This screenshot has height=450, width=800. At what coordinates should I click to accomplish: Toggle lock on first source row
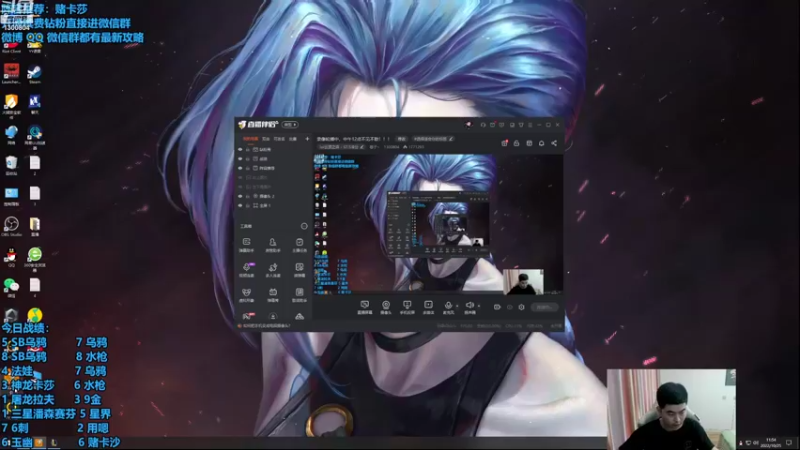248,149
